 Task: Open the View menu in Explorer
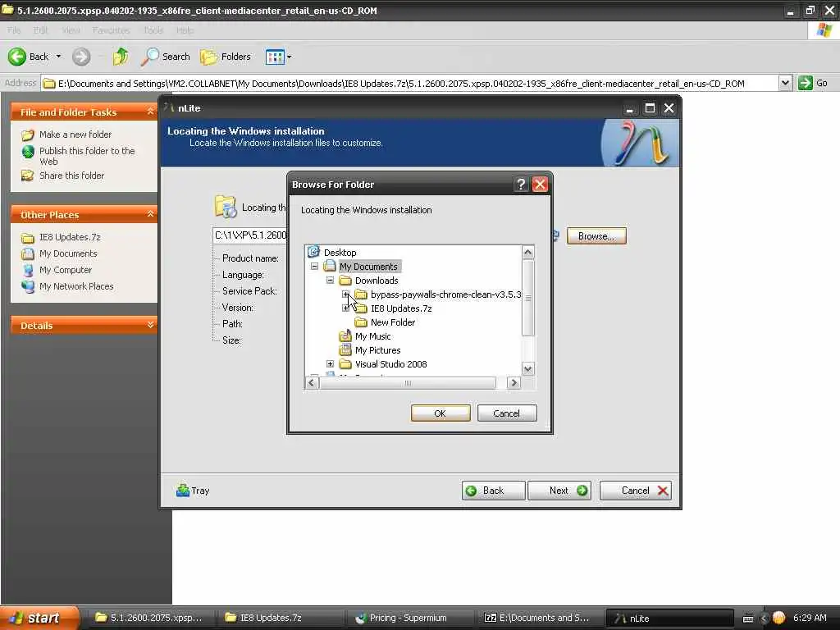point(71,30)
